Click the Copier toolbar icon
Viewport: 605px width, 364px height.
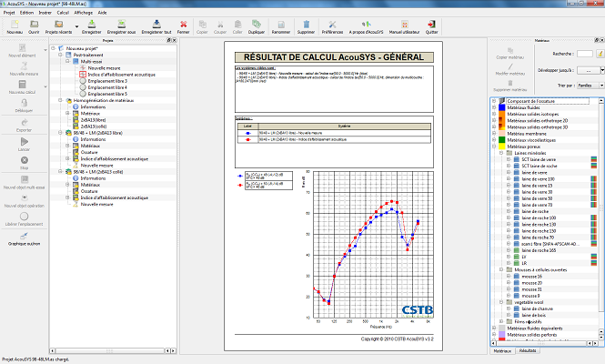click(x=202, y=25)
